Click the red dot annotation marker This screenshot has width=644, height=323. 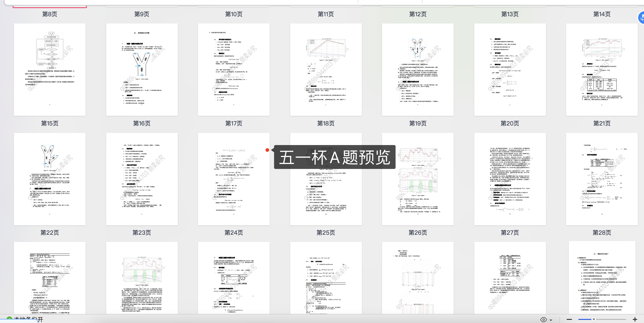[267, 150]
